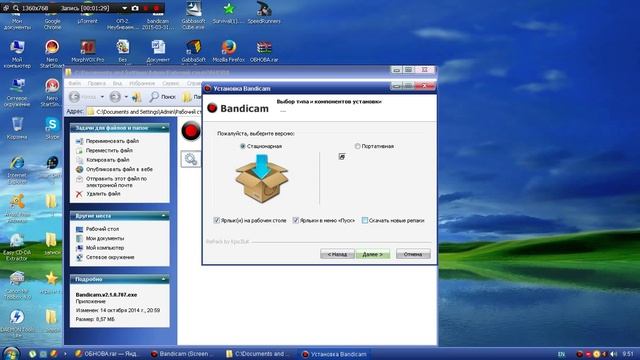Select the red Bandicam file icon in Explorer

[x=191, y=131]
